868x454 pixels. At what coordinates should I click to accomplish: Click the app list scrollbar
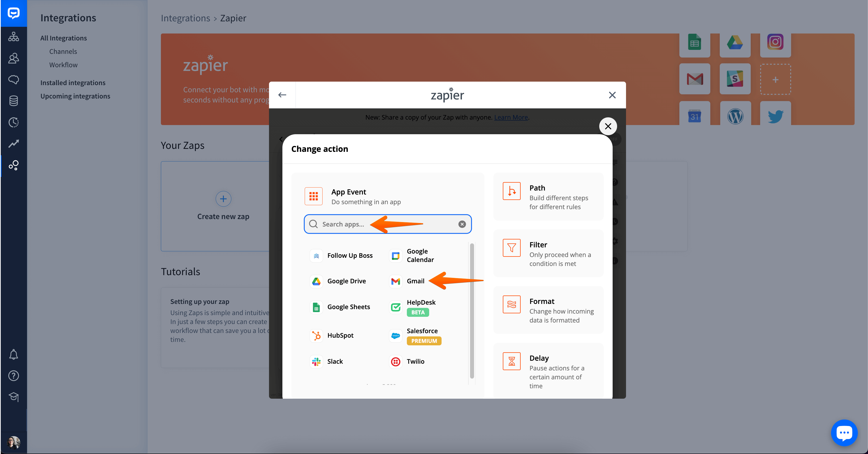pyautogui.click(x=472, y=311)
